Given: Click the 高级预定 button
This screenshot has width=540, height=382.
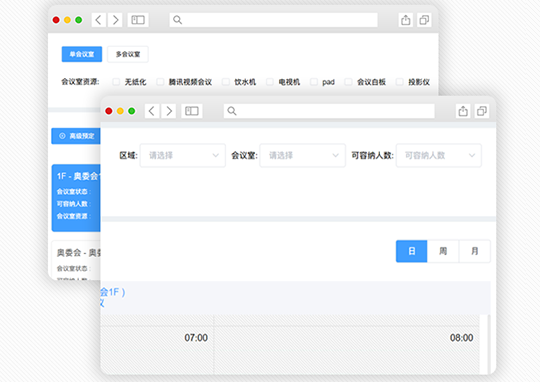Looking at the screenshot, I should coord(76,136).
